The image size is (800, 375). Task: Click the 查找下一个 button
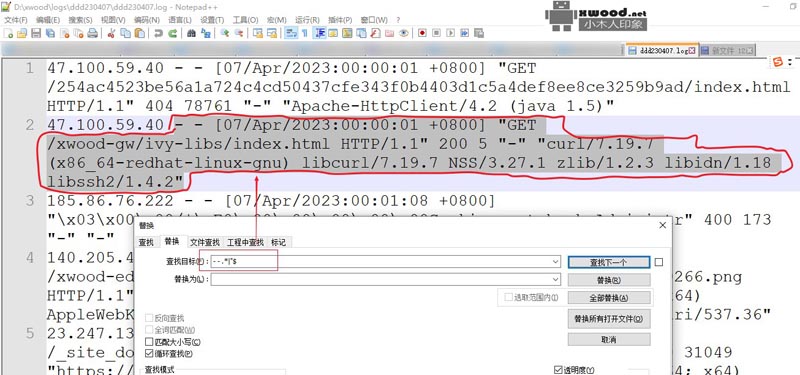(x=609, y=262)
